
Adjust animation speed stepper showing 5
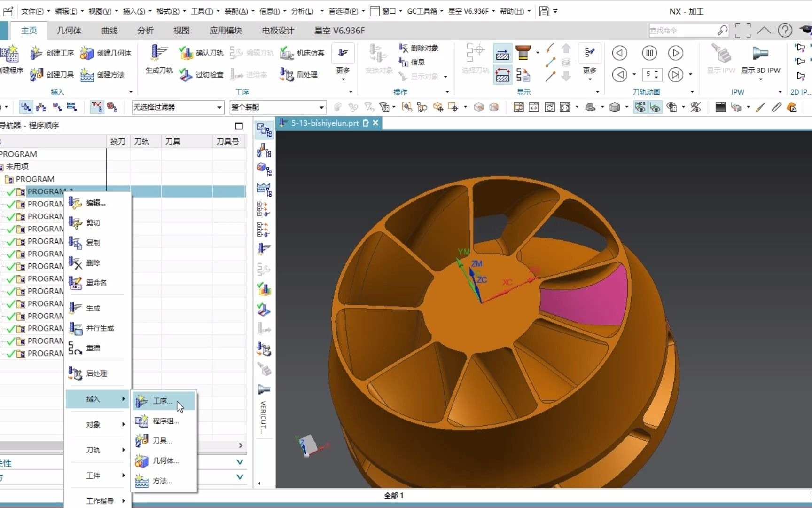point(651,74)
